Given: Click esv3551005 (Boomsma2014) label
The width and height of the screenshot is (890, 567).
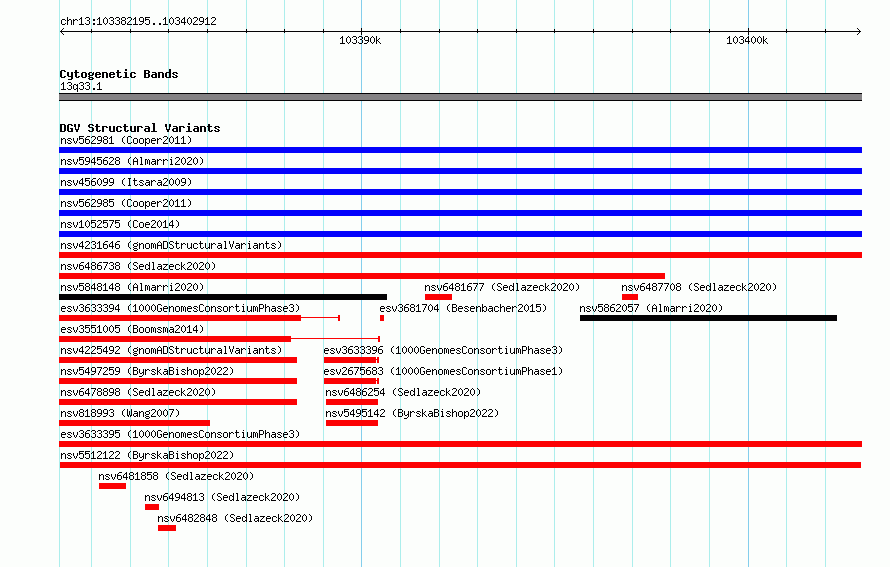Looking at the screenshot, I should 132,329.
